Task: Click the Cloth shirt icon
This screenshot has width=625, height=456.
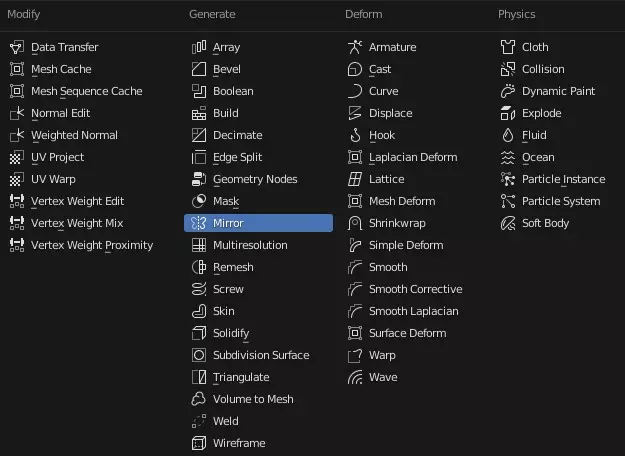Action: click(508, 47)
